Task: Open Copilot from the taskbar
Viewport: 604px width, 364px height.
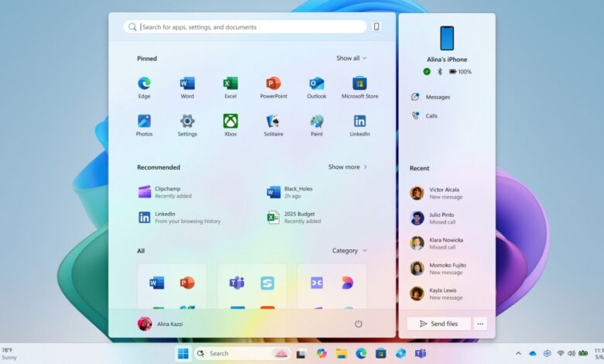Action: [x=321, y=353]
